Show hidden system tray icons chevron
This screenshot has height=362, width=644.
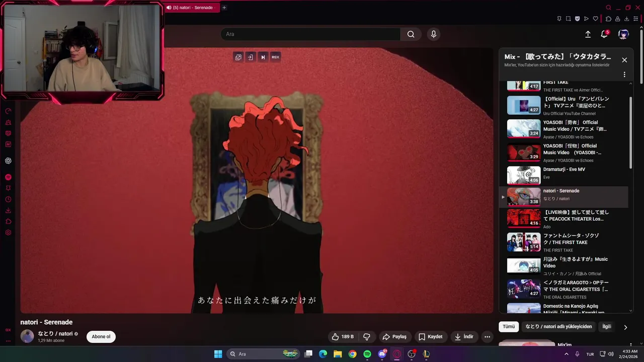click(567, 354)
